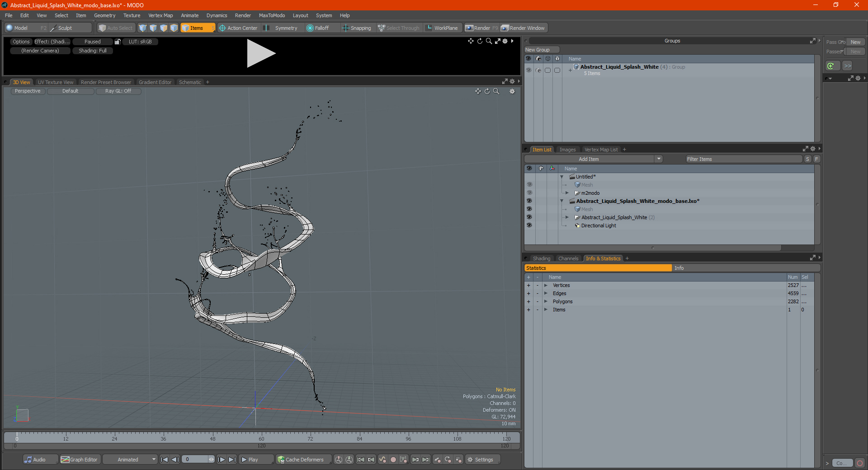
Task: Click the Ray GL: Off button
Action: [x=118, y=91]
